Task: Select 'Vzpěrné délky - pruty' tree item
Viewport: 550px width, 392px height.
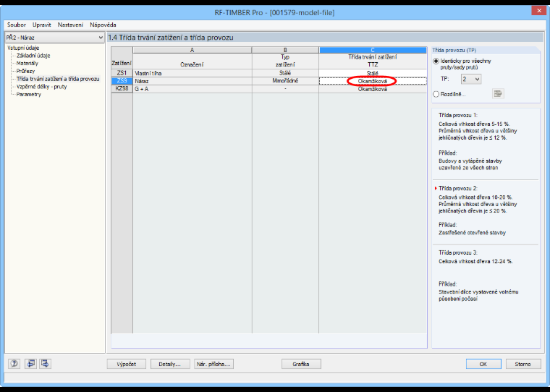Action: (41, 87)
